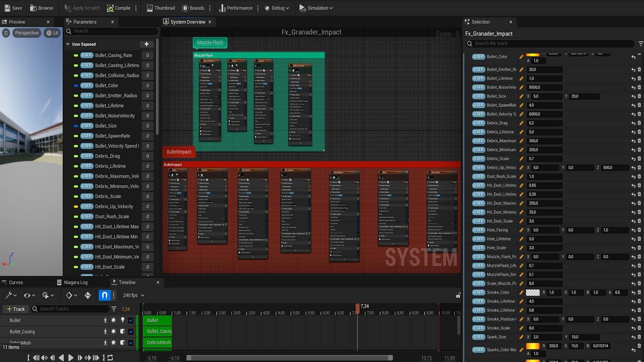Switch to the Curves tab
The height and width of the screenshot is (362, 644).
16,282
